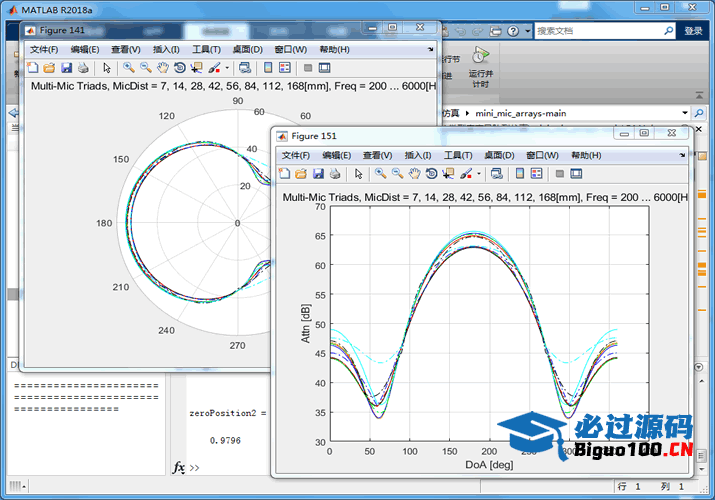
Task: Select Edit Plot arrow in Figure 151 toolbar
Action: coord(358,174)
